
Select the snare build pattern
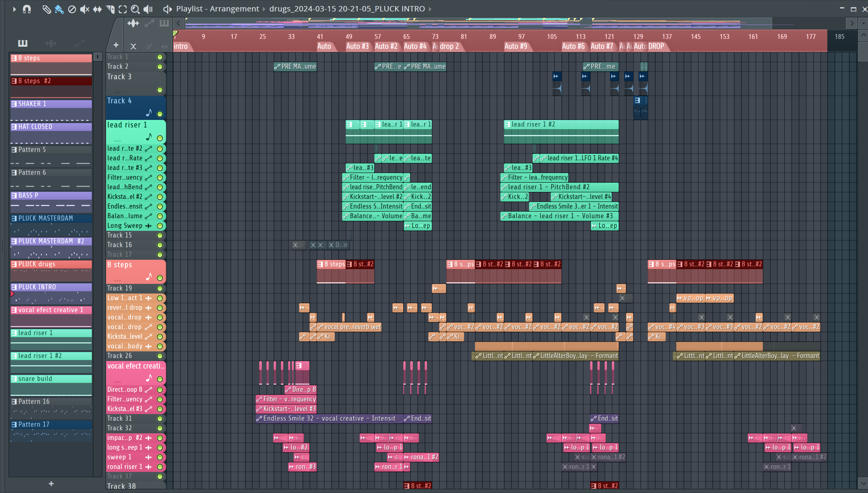tap(51, 385)
